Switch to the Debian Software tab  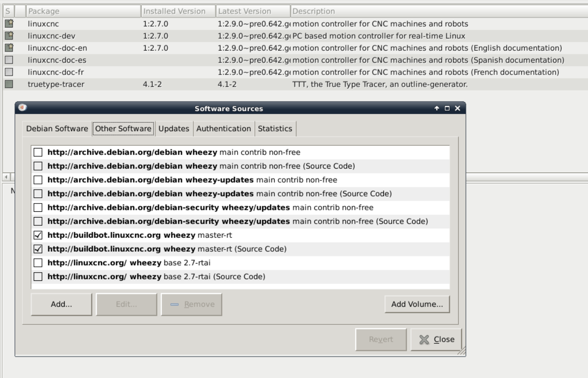click(57, 129)
